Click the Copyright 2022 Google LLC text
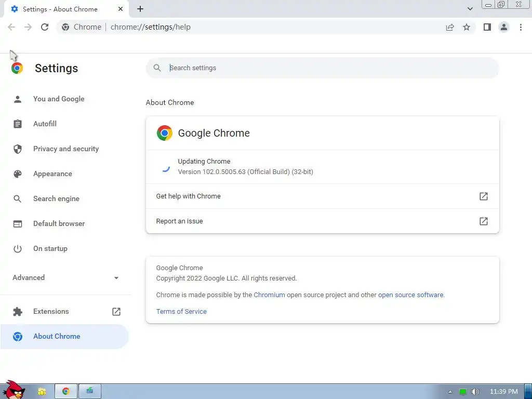532x399 pixels. (227, 278)
